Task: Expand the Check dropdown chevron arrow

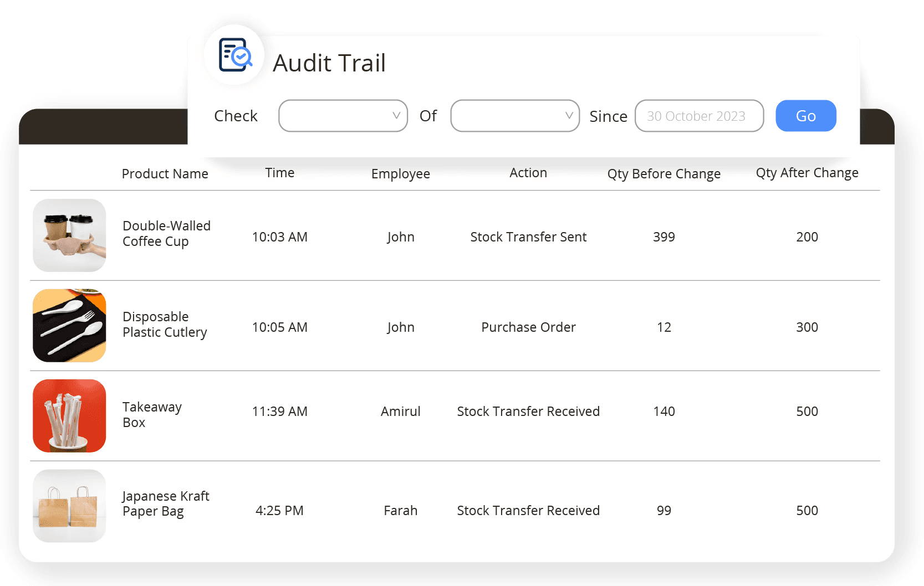Action: (x=395, y=116)
